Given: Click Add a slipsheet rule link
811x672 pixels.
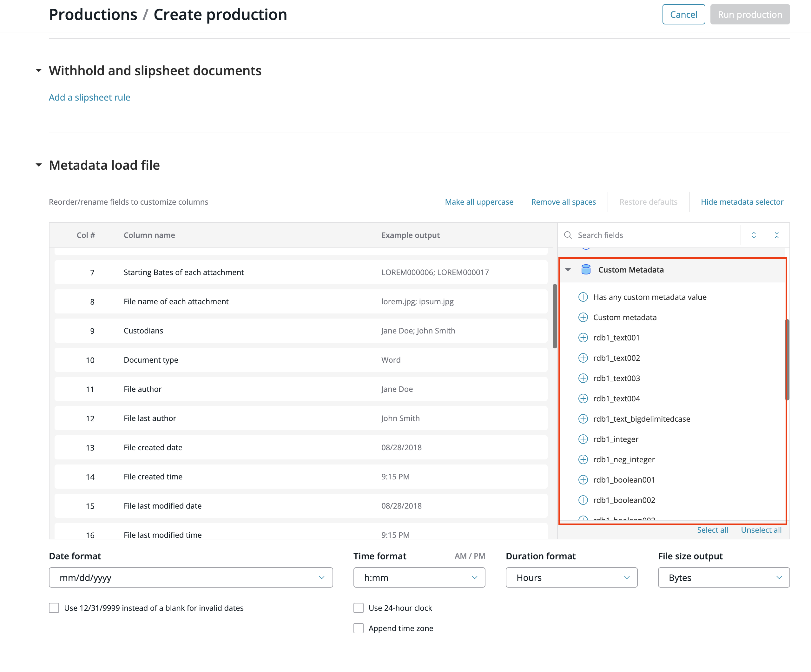Looking at the screenshot, I should click(x=89, y=97).
